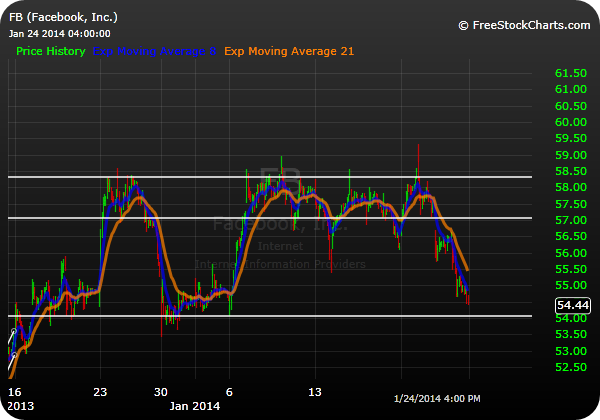This screenshot has width=600, height=420.
Task: Click the 16 date axis label
Action: (15, 392)
